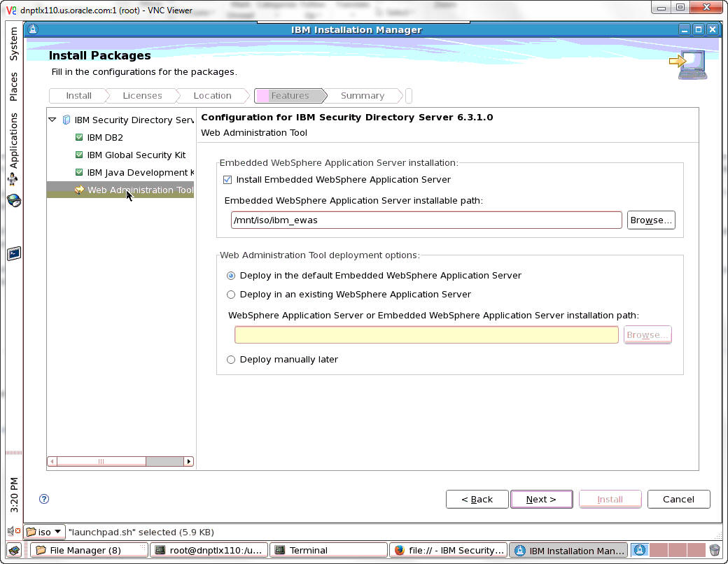Viewport: 728px width, 564px height.
Task: Switch to File Manager (8) taskbar window
Action: [89, 551]
